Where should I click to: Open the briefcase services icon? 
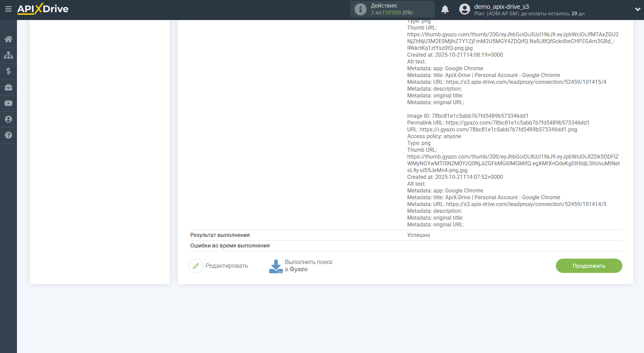[8, 87]
